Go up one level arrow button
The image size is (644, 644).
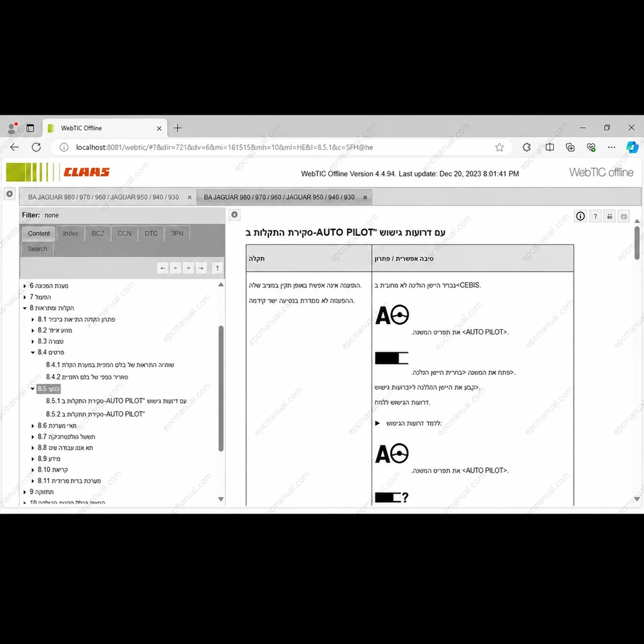217,268
